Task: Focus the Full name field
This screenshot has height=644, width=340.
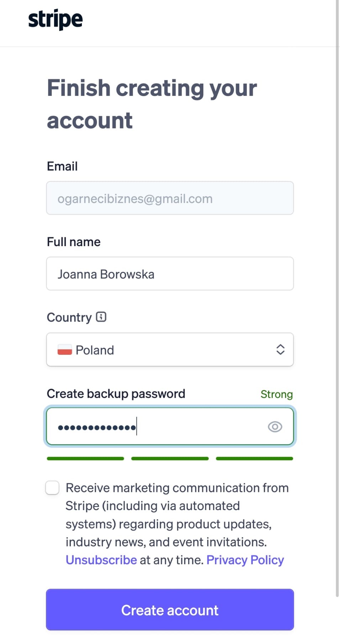Action: click(170, 274)
